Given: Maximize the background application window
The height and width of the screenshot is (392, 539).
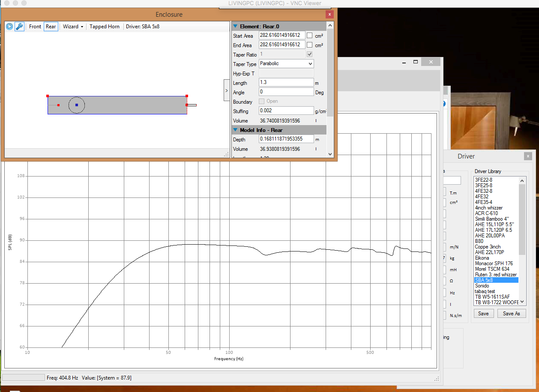Looking at the screenshot, I should 415,62.
